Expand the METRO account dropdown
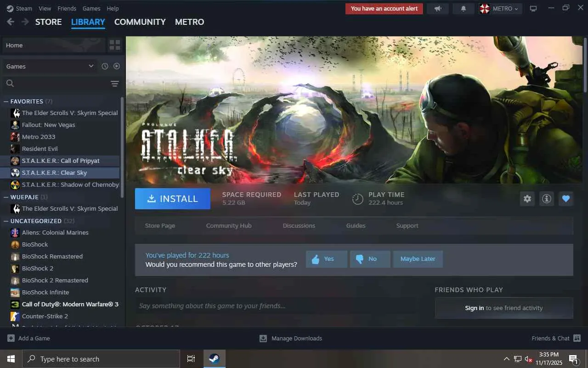The image size is (588, 368). coord(500,9)
